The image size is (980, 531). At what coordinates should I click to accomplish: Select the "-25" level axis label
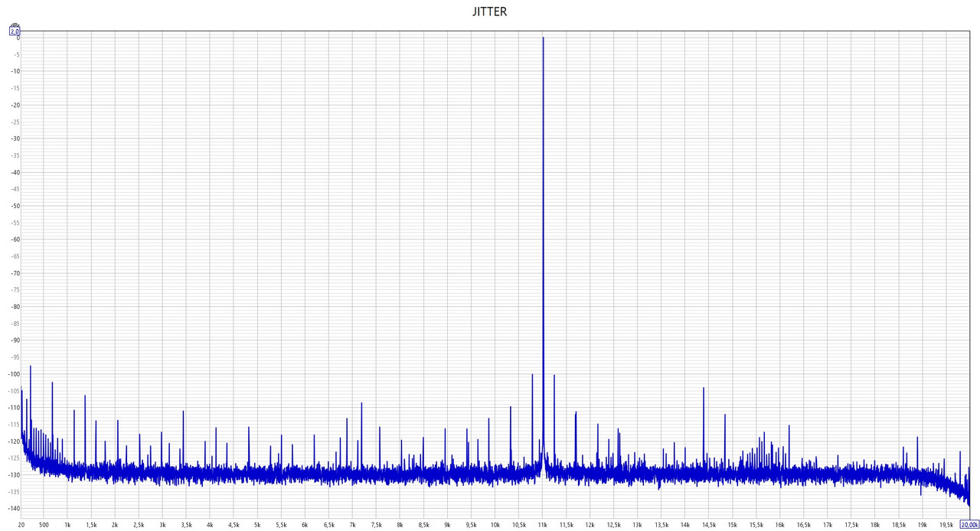15,122
